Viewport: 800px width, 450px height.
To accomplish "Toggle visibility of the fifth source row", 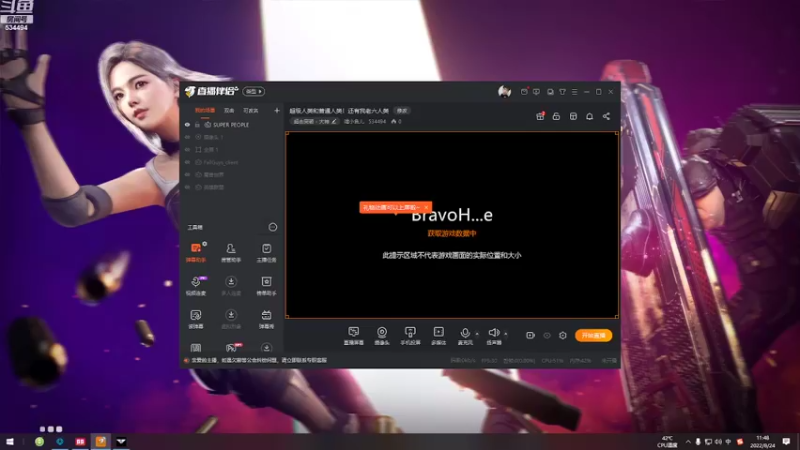I will (x=187, y=174).
